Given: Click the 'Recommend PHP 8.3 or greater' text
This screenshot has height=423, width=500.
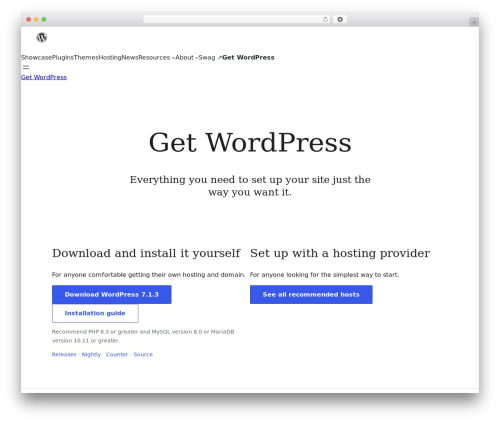Looking at the screenshot, I should click(143, 336).
